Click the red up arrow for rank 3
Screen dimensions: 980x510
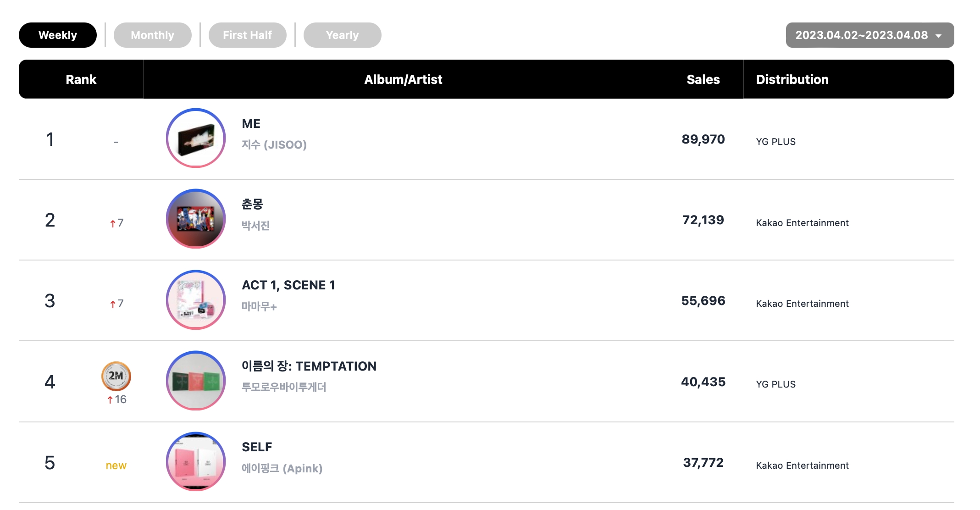113,304
